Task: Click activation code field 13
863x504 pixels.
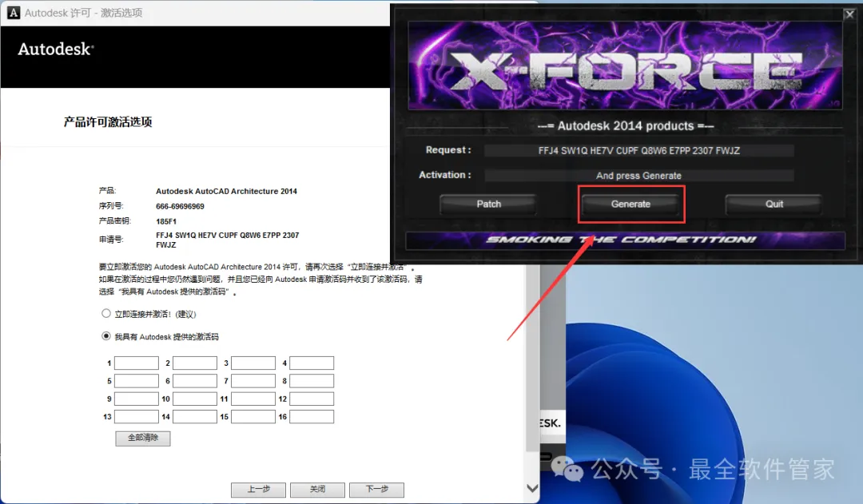Action: pos(137,416)
